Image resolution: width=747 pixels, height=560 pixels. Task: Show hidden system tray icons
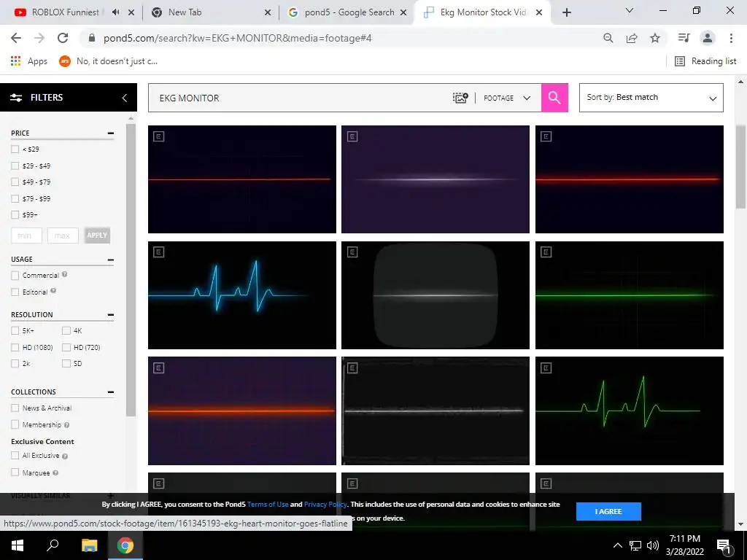[617, 545]
